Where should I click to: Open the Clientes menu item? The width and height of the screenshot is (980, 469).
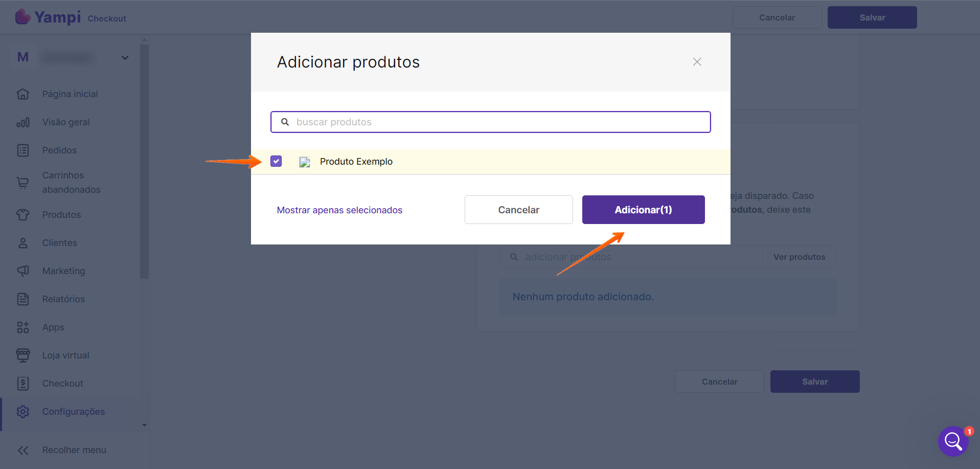59,243
